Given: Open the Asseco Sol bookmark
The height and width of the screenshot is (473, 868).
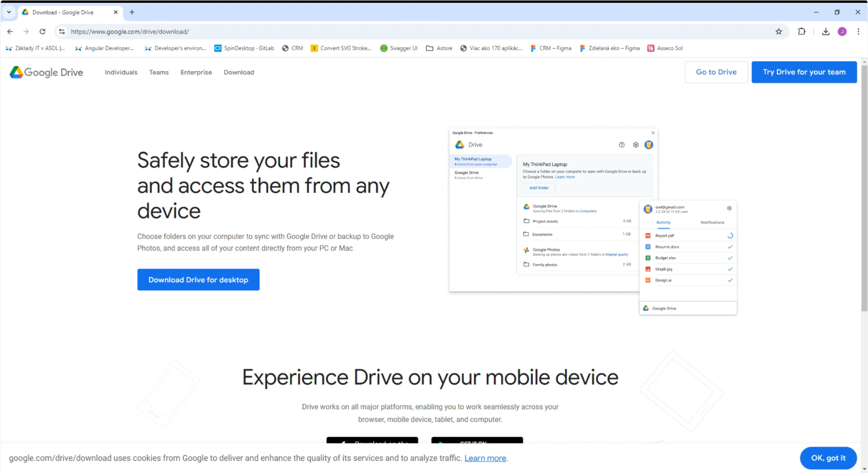Looking at the screenshot, I should [665, 48].
